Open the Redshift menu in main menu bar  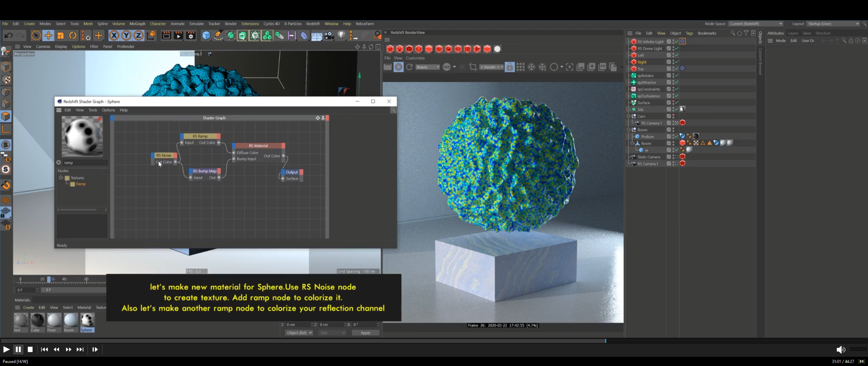(x=313, y=23)
